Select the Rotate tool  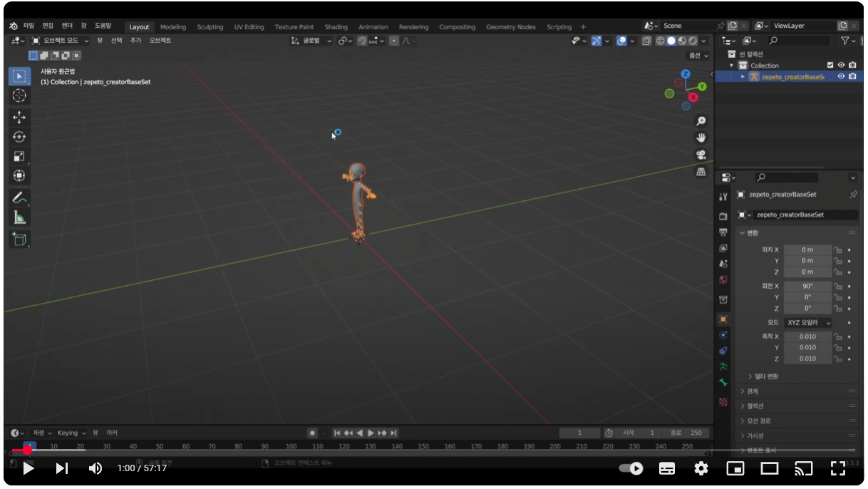[x=19, y=137]
